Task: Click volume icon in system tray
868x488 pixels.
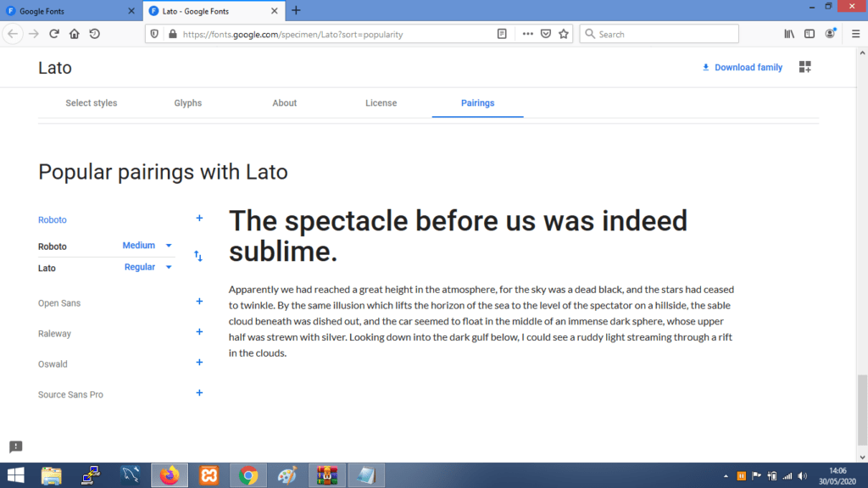Action: coord(803,476)
